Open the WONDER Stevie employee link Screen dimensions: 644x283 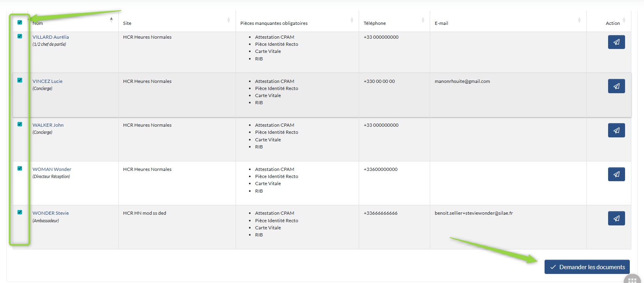click(51, 213)
